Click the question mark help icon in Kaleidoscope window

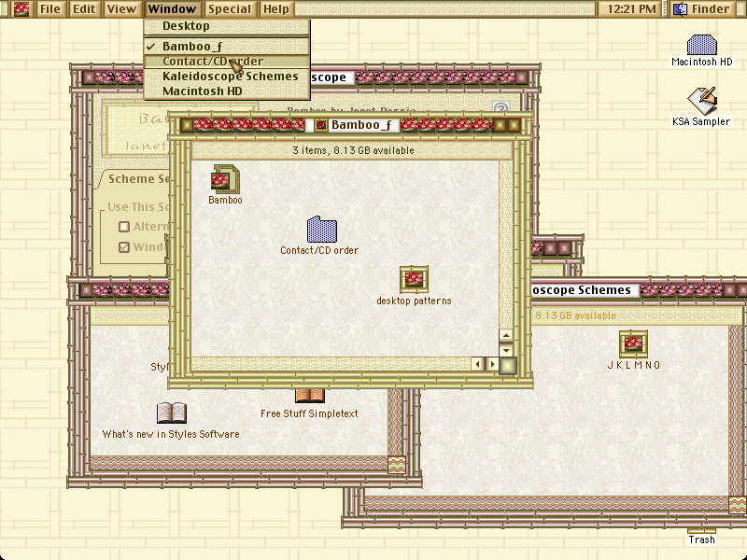point(500,108)
